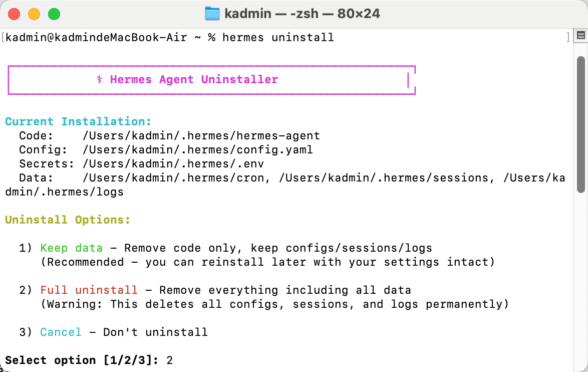The image size is (588, 372).
Task: Click the "Select option [1/2/3]:" prompt input
Action: [89, 360]
